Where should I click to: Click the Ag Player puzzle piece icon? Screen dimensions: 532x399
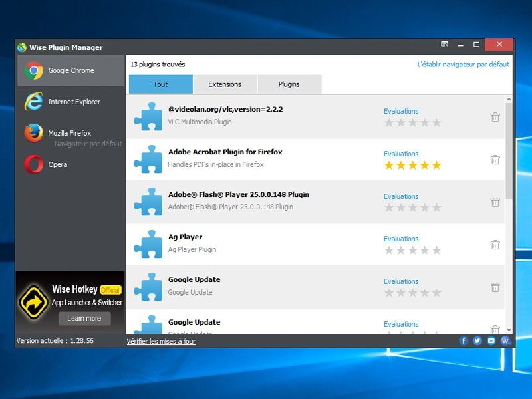148,244
